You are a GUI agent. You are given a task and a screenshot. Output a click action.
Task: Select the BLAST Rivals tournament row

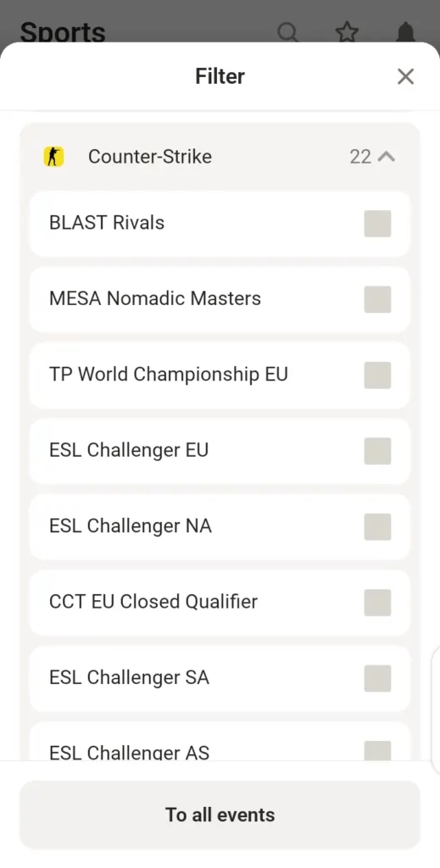(220, 224)
